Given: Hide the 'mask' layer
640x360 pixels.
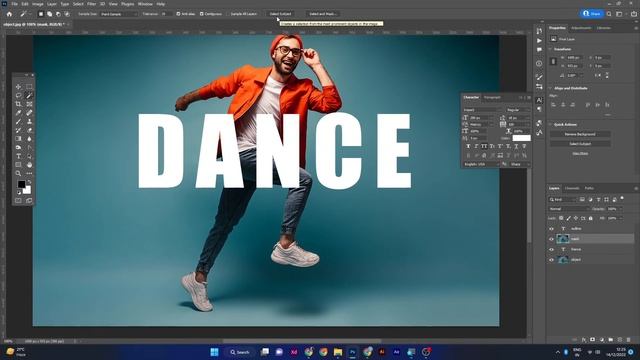Looking at the screenshot, I should coord(551,239).
